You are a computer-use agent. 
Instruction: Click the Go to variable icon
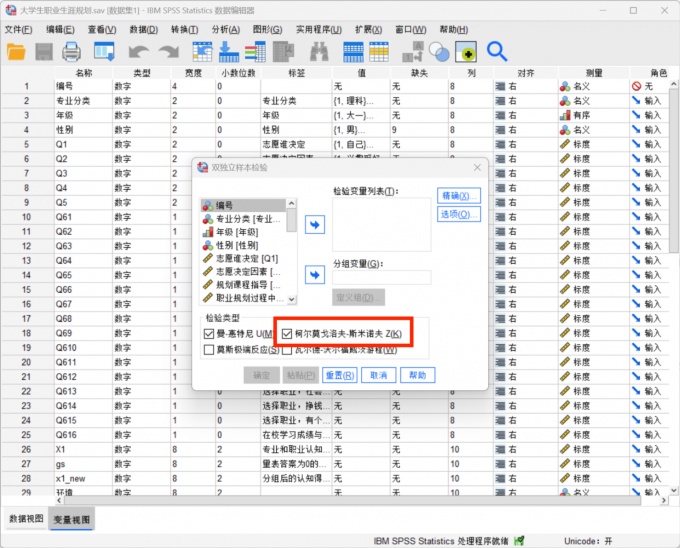click(229, 52)
